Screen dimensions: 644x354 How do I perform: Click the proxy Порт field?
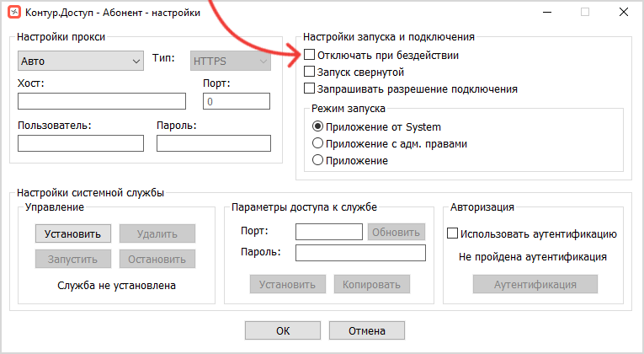click(237, 101)
